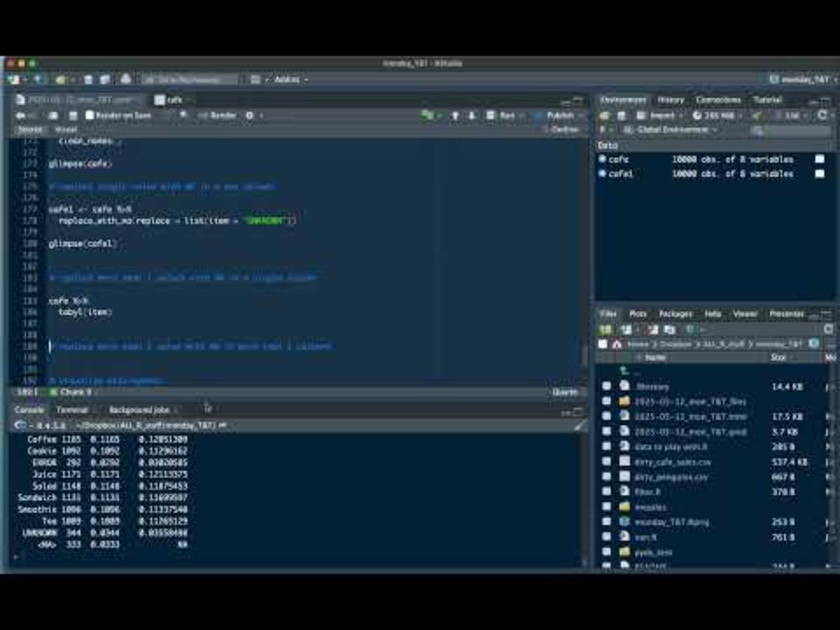View cafe1 in data viewer grid icon
Image resolution: width=840 pixels, height=630 pixels.
820,174
